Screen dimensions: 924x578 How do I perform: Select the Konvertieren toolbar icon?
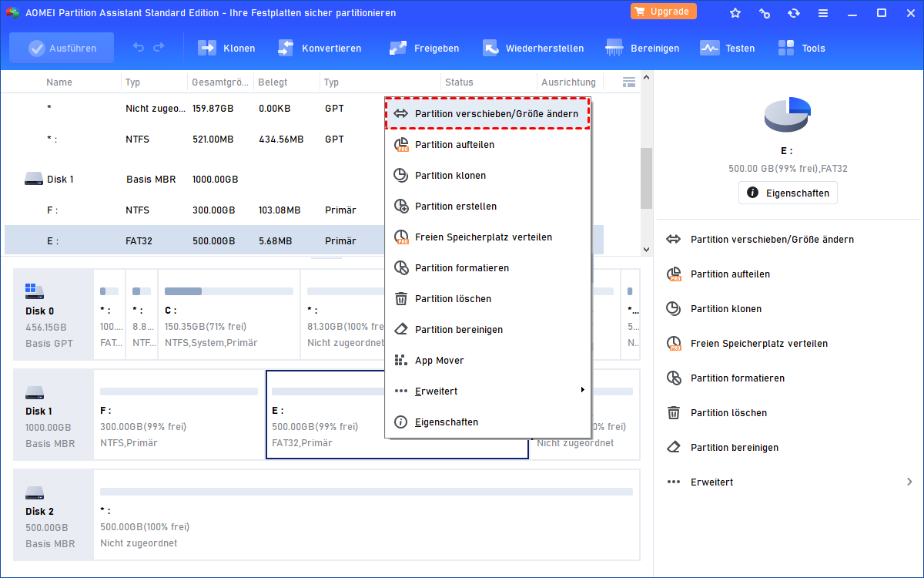[x=320, y=48]
